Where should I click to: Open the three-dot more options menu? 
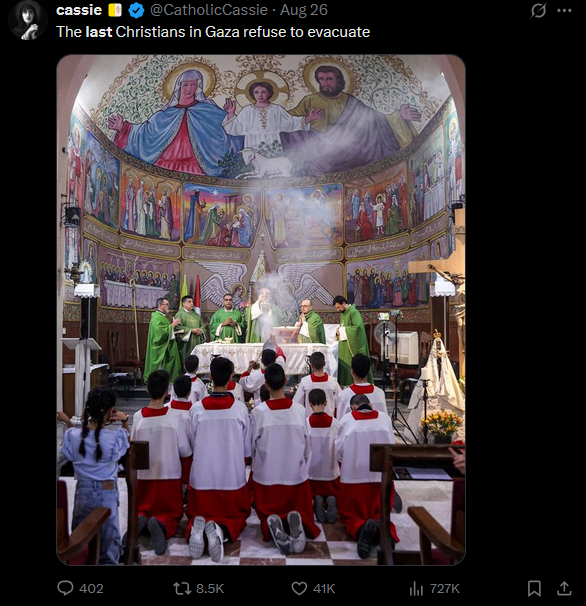click(x=564, y=10)
